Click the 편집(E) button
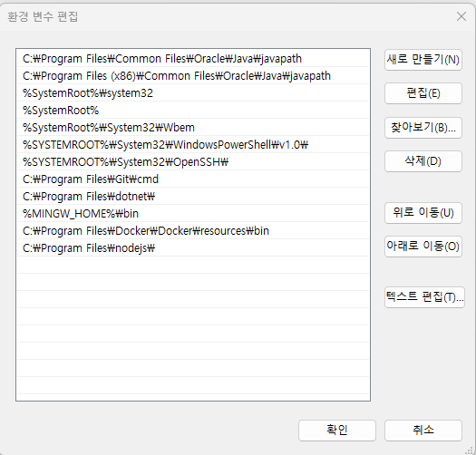The image size is (476, 455). 423,93
